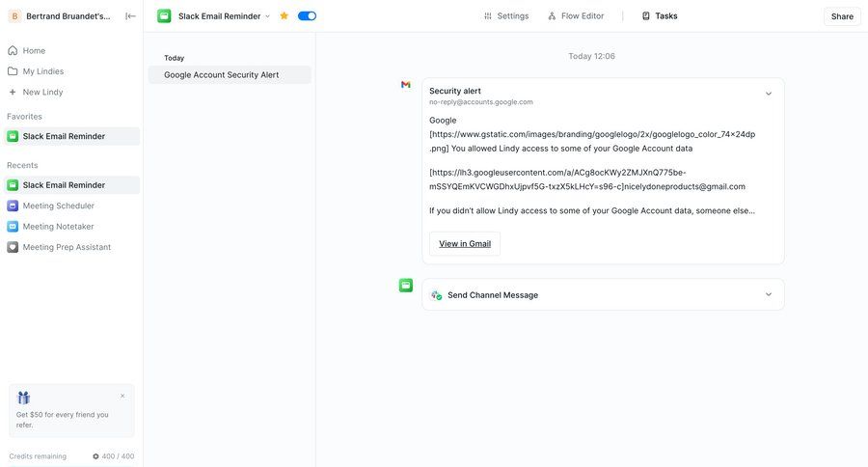Click the Credits remaining label
Screen dimensions: 868x467
click(x=38, y=456)
